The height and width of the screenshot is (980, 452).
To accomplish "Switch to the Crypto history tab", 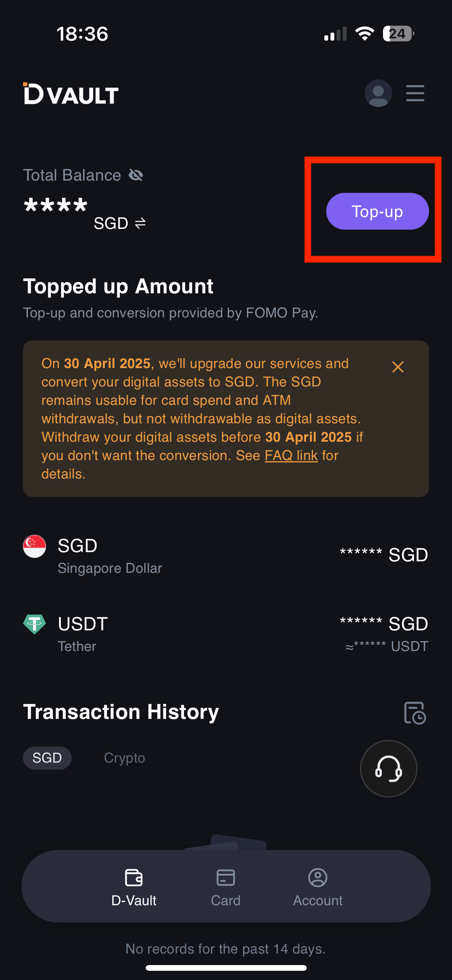I will [124, 758].
